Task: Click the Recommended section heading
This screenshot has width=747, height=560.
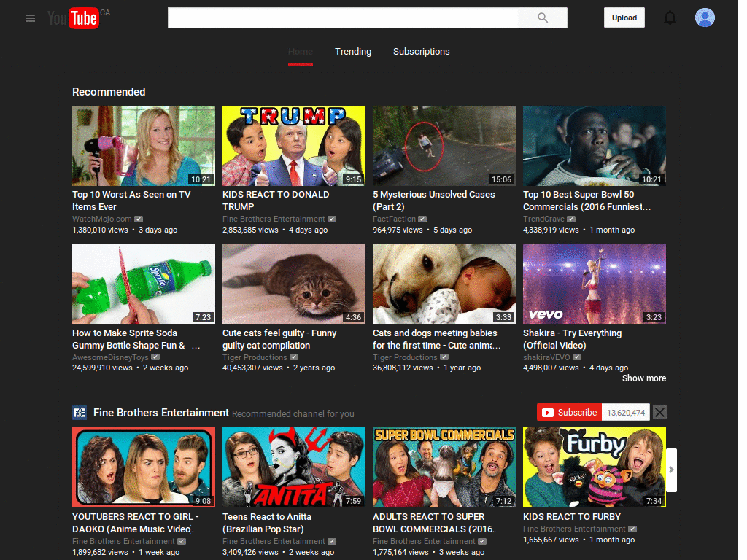Action: (109, 92)
